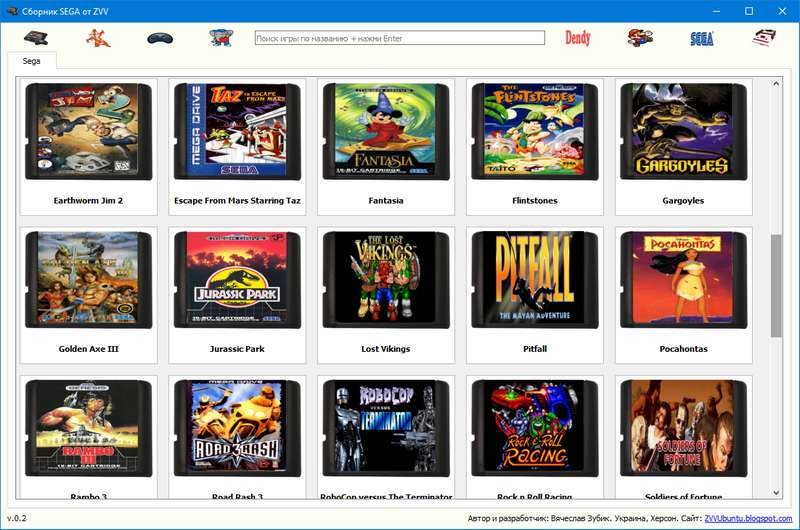
Task: Pick the Fantasia cartridge image
Action: pyautogui.click(x=386, y=130)
